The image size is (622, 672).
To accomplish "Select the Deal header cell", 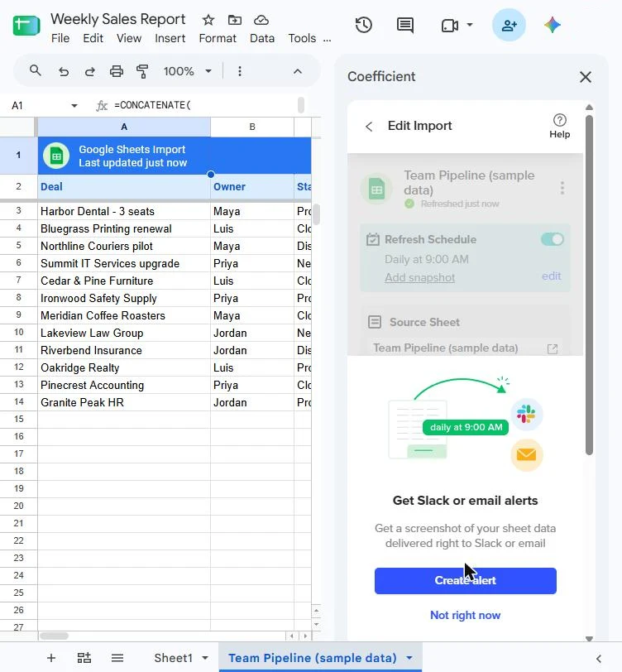I will click(x=124, y=186).
